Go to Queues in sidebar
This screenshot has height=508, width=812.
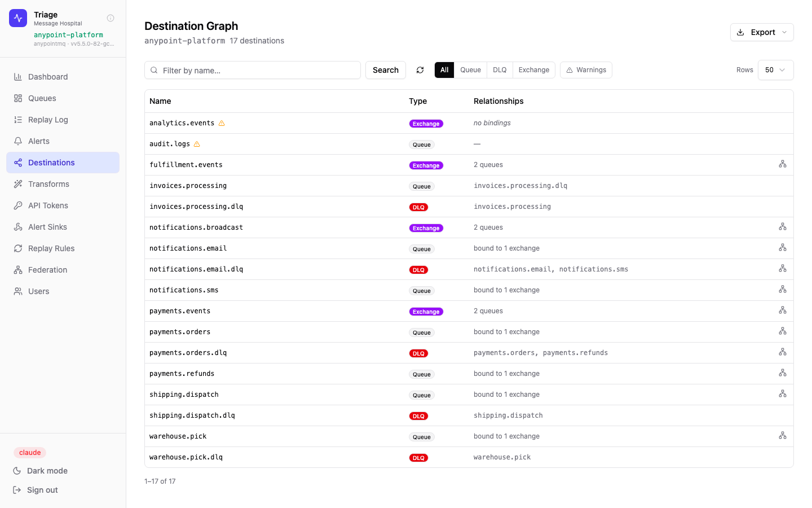(x=63, y=98)
